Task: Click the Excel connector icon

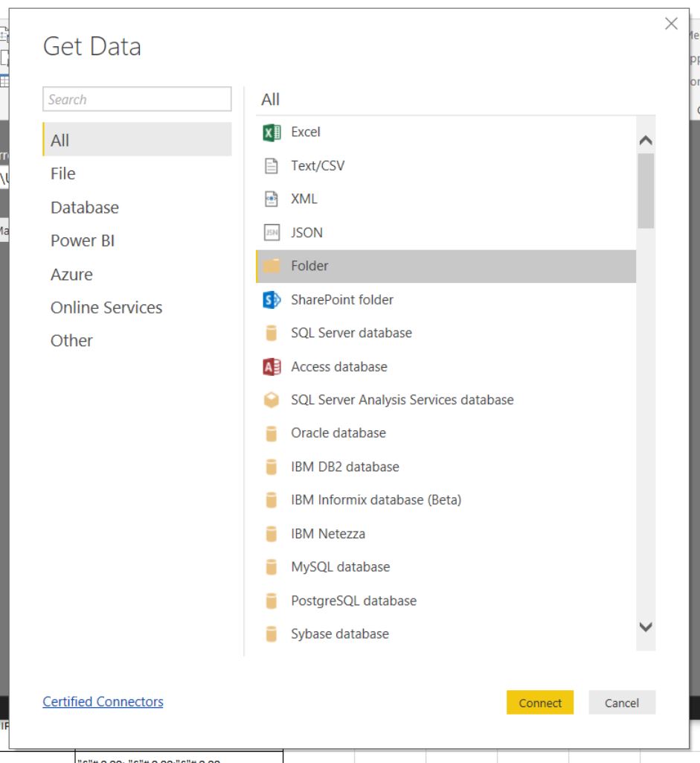Action: [272, 133]
